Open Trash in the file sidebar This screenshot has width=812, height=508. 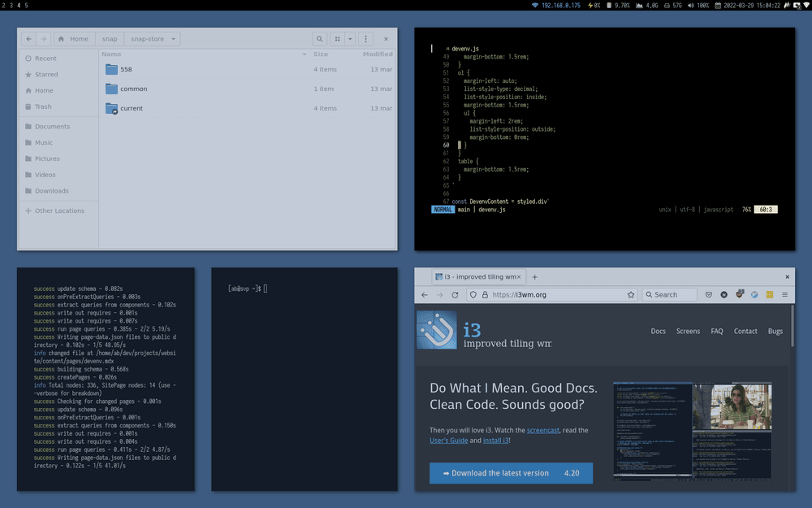[x=58, y=106]
